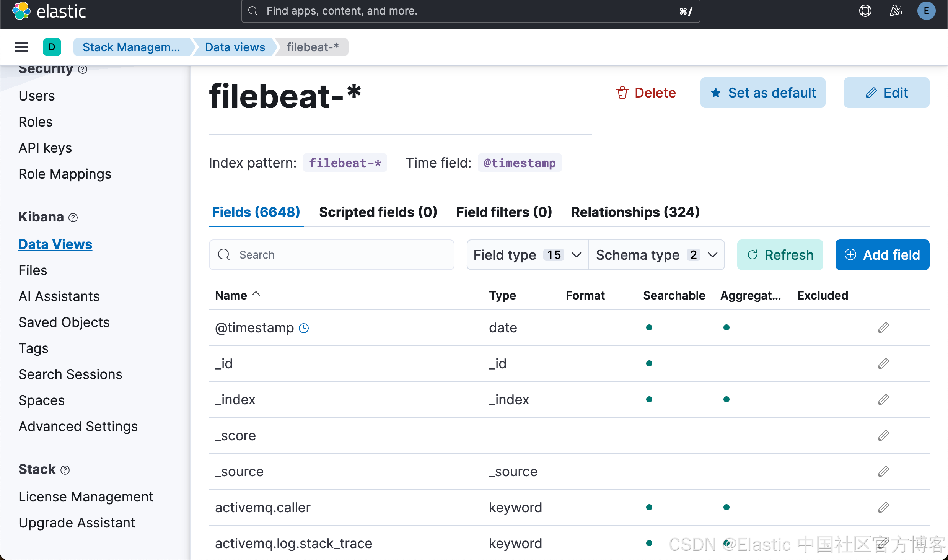Open Saved Objects in the sidebar
Viewport: 948px width, 560px height.
coord(64,322)
